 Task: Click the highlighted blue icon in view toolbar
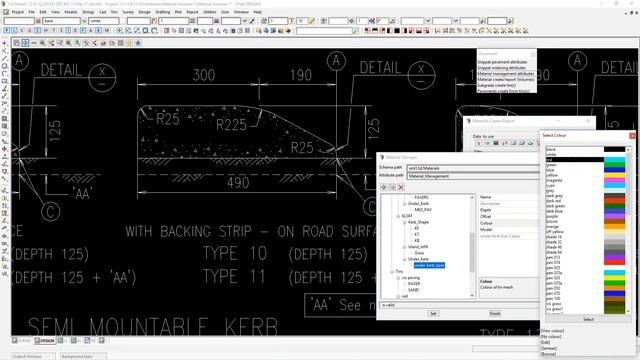[x=25, y=43]
